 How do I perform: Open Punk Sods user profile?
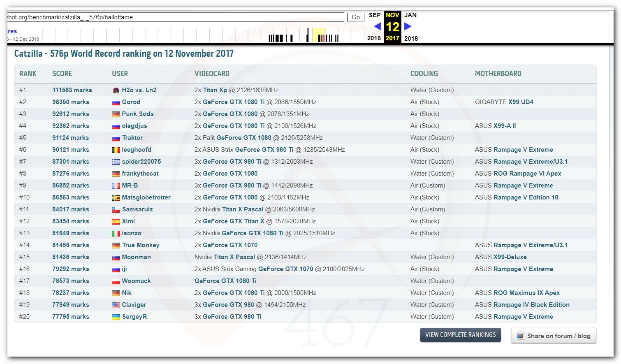tap(138, 114)
